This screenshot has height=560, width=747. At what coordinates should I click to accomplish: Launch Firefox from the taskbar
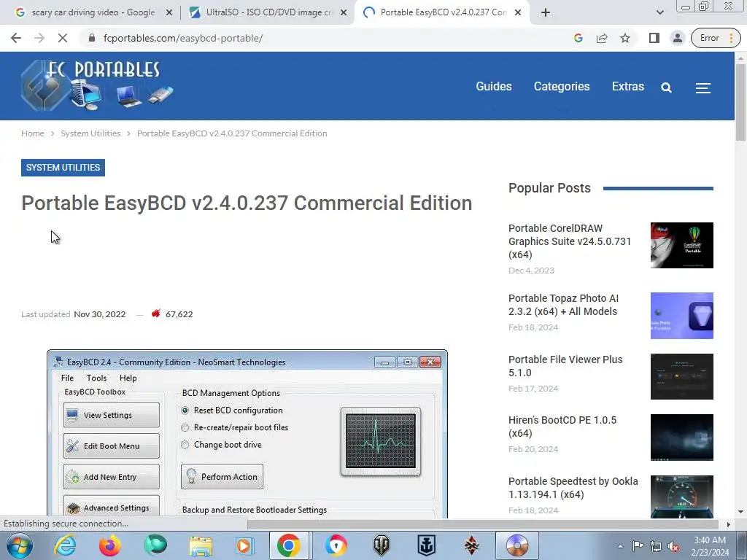coord(109,545)
